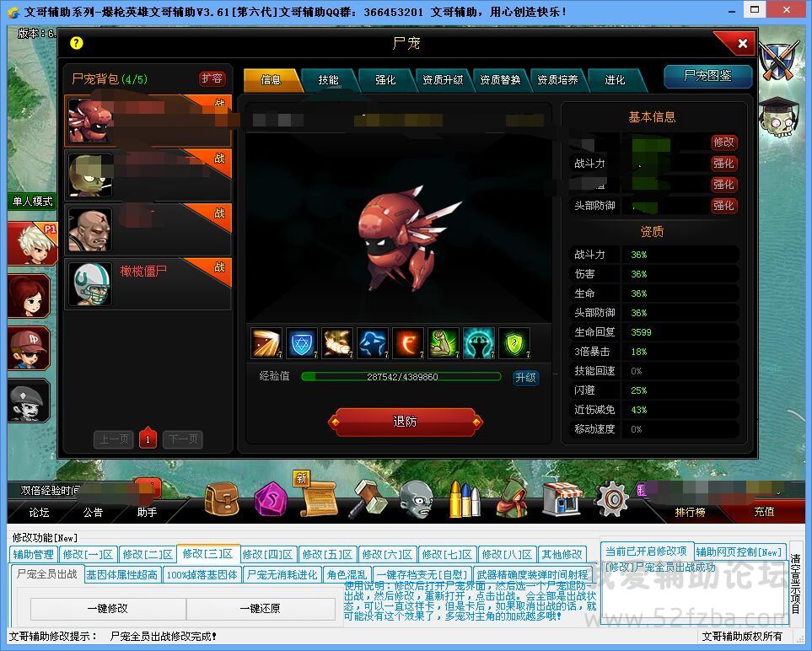Screen dimensions: 812x651
Task: Open the gear settings icon
Action: pos(613,499)
